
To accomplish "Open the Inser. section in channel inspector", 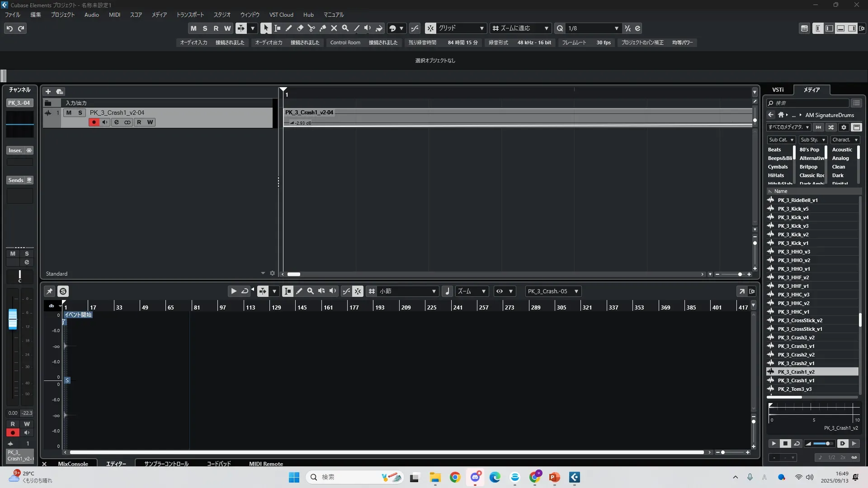I will point(15,150).
